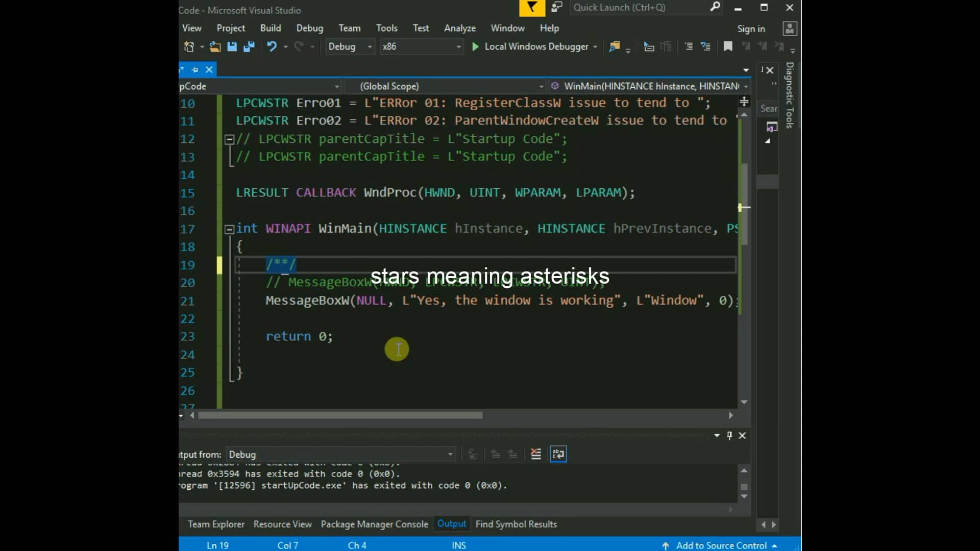Open the Debug configuration dropdown
Viewport: 980px width, 551px height.
[350, 46]
